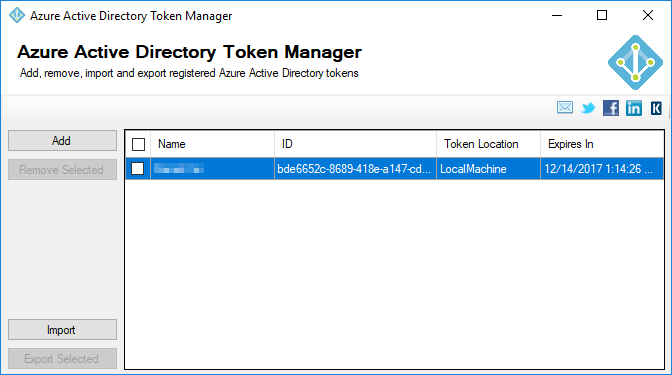Image resolution: width=672 pixels, height=375 pixels.
Task: Click the Add button
Action: [x=62, y=141]
